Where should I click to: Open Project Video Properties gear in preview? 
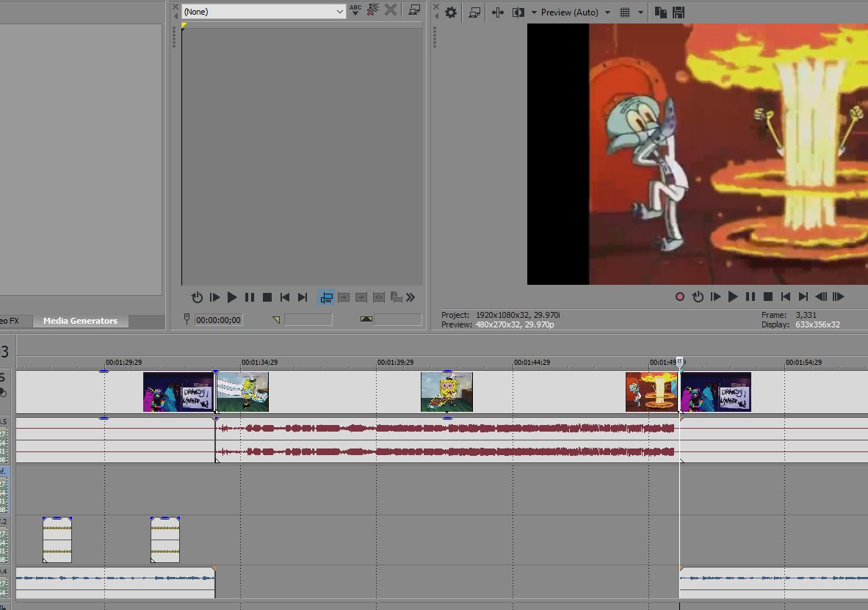tap(451, 12)
